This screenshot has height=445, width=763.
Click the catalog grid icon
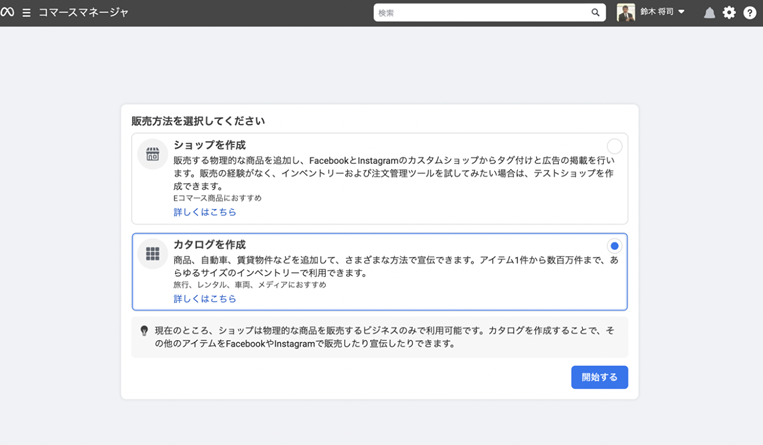coord(152,254)
